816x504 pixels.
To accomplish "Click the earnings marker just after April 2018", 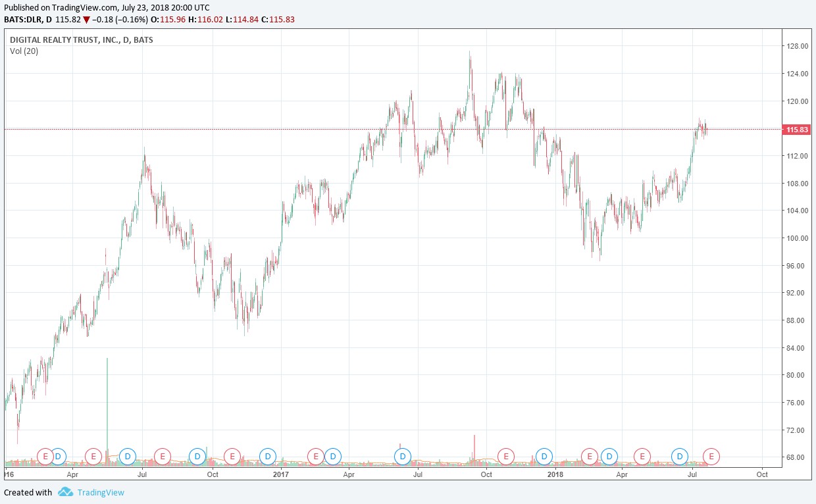I will [x=642, y=456].
